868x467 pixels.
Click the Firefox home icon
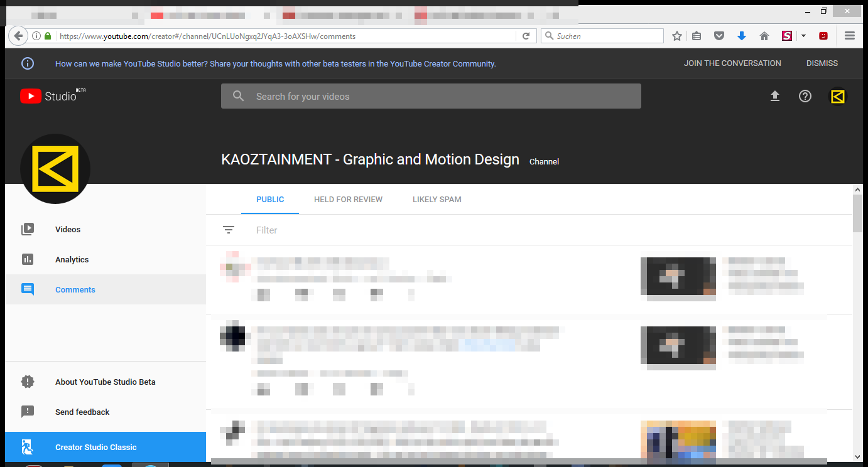tap(764, 36)
